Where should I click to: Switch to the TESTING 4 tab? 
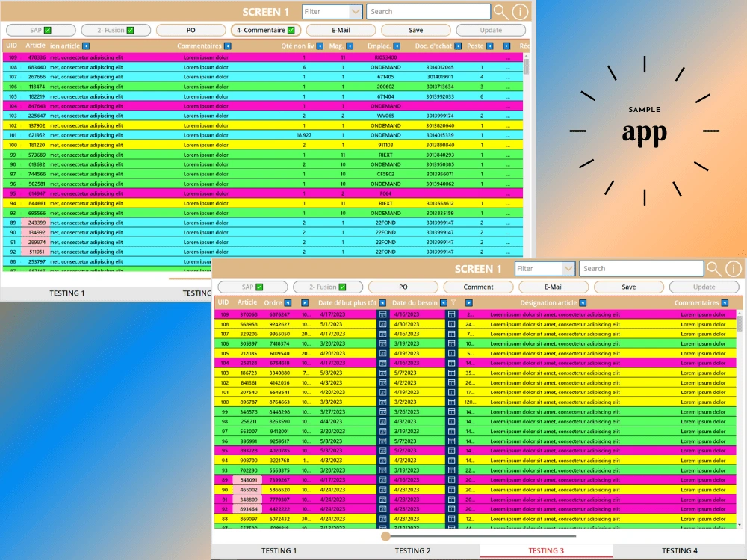(679, 550)
